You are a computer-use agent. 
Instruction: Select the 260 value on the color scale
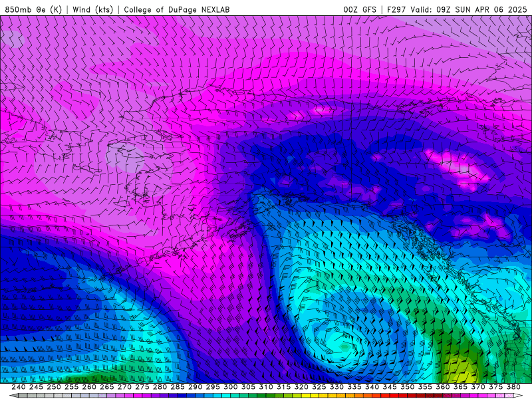click(x=89, y=387)
